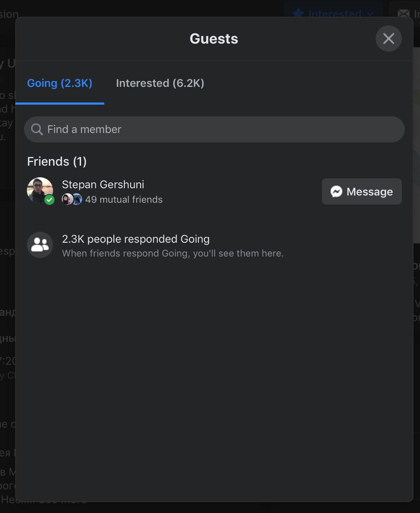Click the Guests dialog title

(214, 38)
